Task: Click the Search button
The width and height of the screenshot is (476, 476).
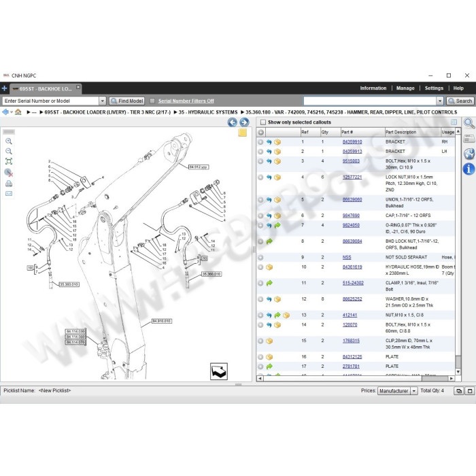Action: coord(460,101)
